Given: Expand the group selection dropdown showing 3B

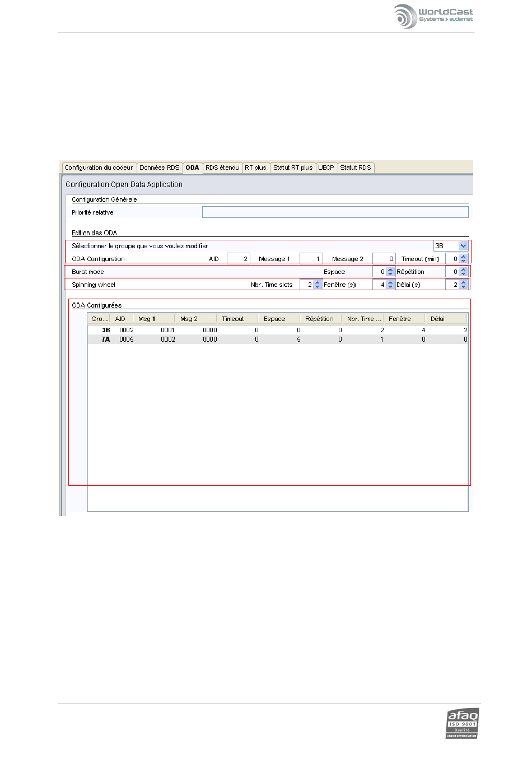Looking at the screenshot, I should tap(463, 246).
